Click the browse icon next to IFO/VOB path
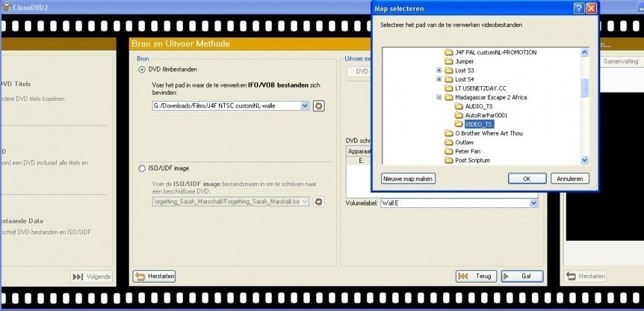This screenshot has width=644, height=311. pyautogui.click(x=318, y=106)
